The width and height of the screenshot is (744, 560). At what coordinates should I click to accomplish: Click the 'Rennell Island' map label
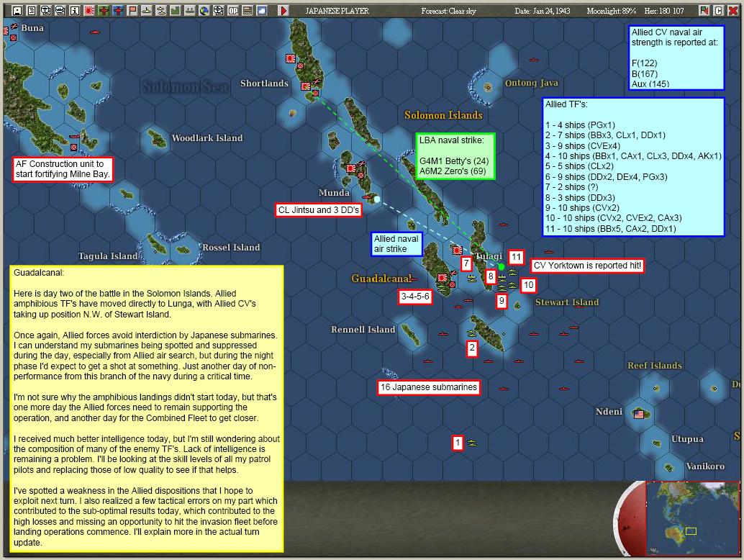click(363, 330)
